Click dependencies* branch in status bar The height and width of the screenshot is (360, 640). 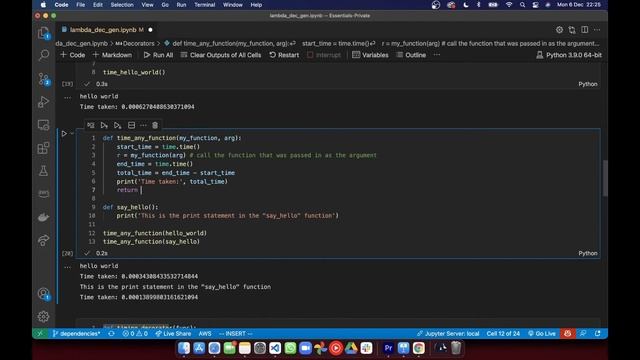(76, 333)
